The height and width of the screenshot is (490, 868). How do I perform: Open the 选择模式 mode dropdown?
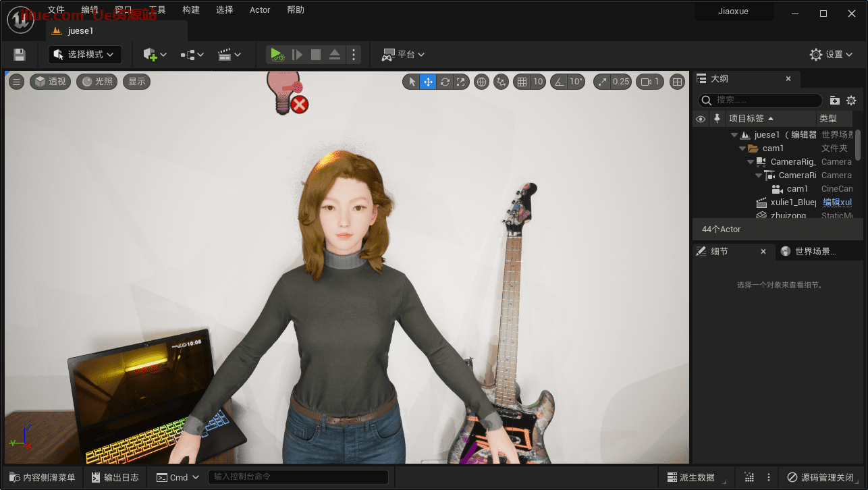(x=85, y=55)
